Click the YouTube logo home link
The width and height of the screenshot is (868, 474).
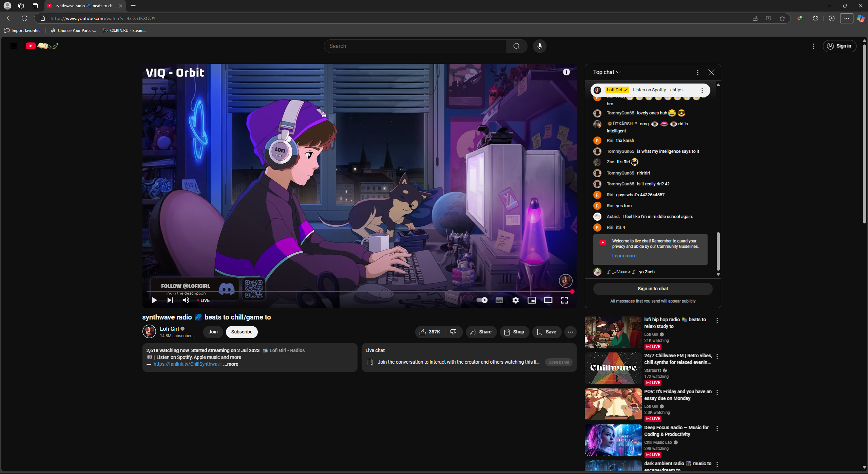(42, 46)
